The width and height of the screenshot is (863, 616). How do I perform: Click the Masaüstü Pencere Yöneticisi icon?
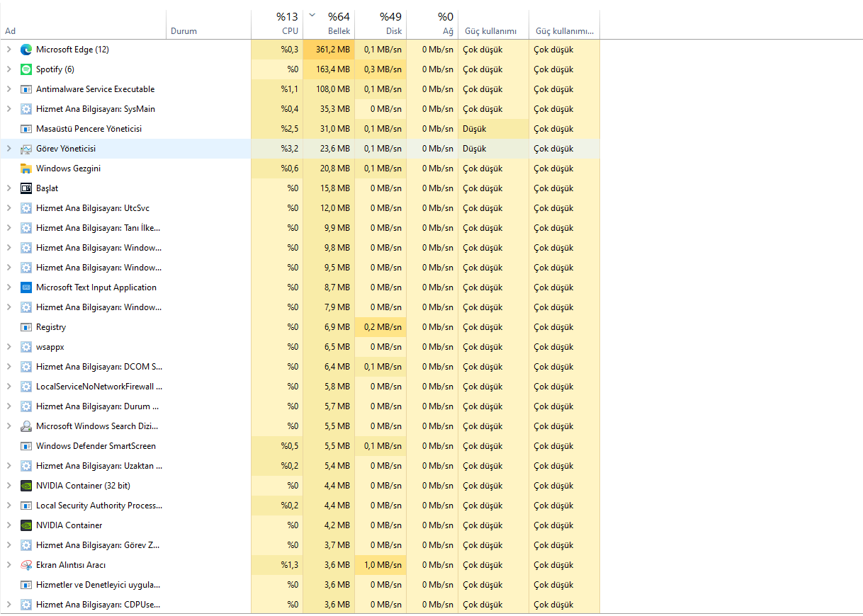tap(26, 129)
